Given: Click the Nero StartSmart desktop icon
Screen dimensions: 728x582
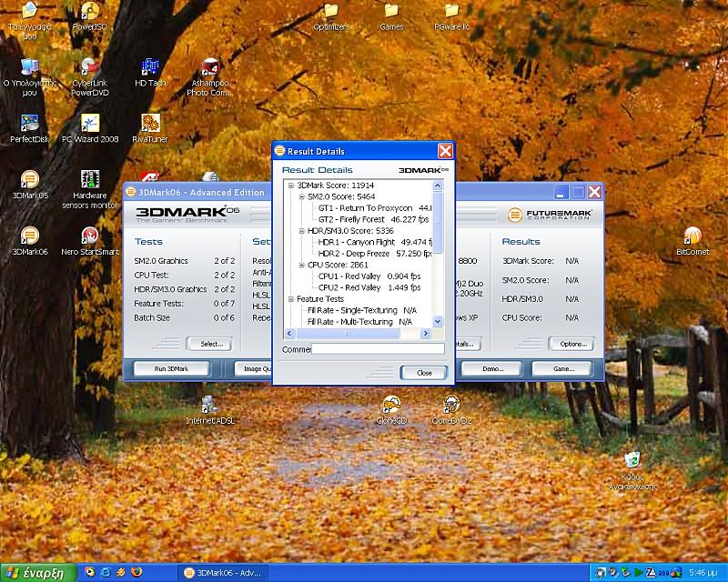Looking at the screenshot, I should (89, 241).
